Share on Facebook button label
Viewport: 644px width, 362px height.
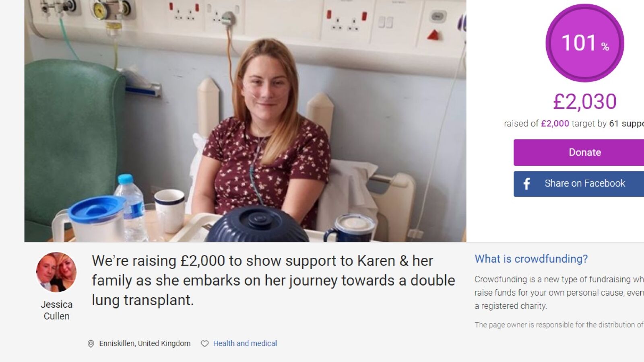pyautogui.click(x=584, y=183)
